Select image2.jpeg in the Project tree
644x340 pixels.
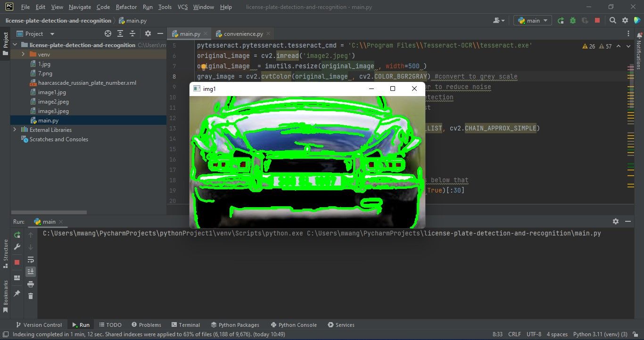pyautogui.click(x=53, y=101)
